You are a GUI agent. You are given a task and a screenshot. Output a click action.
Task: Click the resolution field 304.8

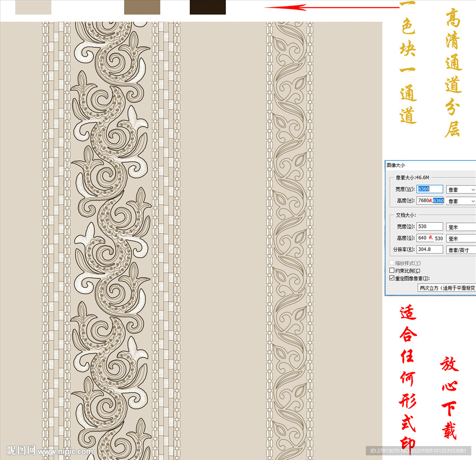430,249
